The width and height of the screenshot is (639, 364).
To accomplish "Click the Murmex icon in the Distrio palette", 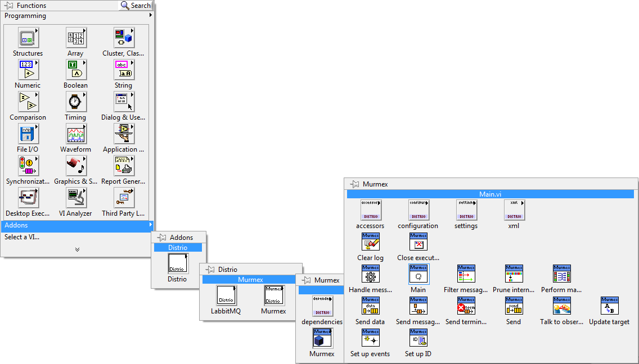I will (x=274, y=295).
